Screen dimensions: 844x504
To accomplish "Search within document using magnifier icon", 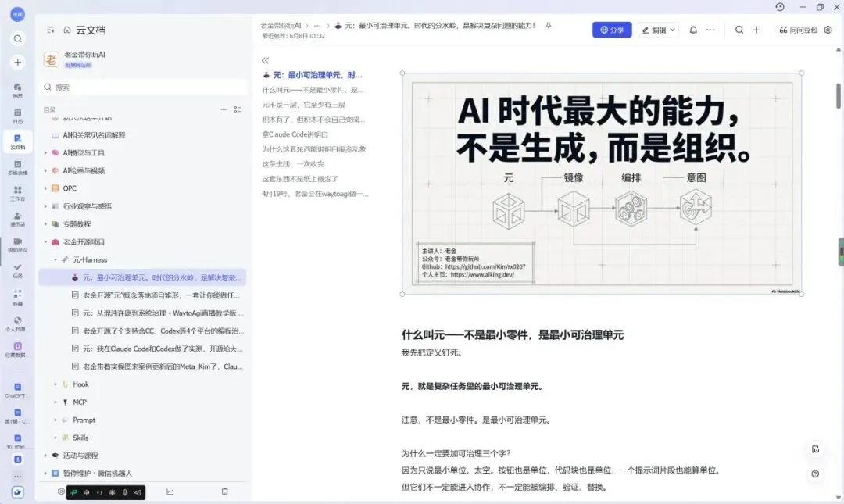I will click(739, 30).
